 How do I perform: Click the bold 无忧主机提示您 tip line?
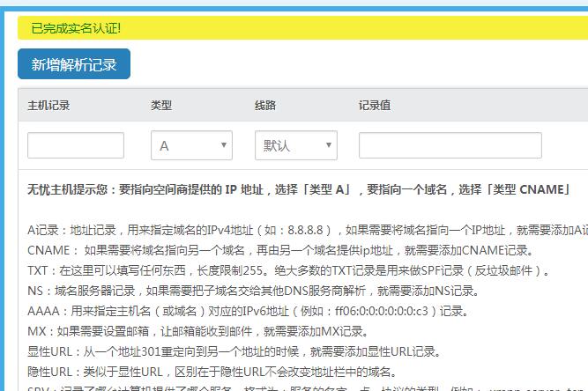pyautogui.click(x=298, y=189)
